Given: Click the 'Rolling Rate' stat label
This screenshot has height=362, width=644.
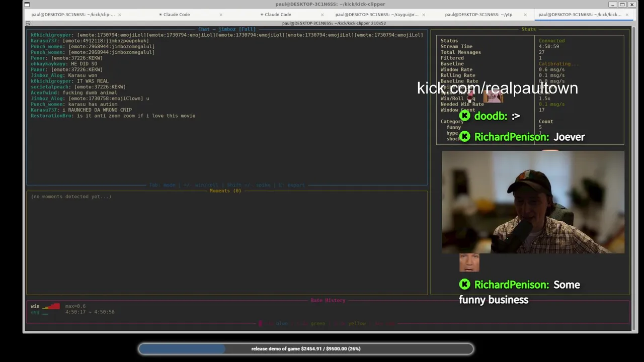Looking at the screenshot, I should [458, 75].
